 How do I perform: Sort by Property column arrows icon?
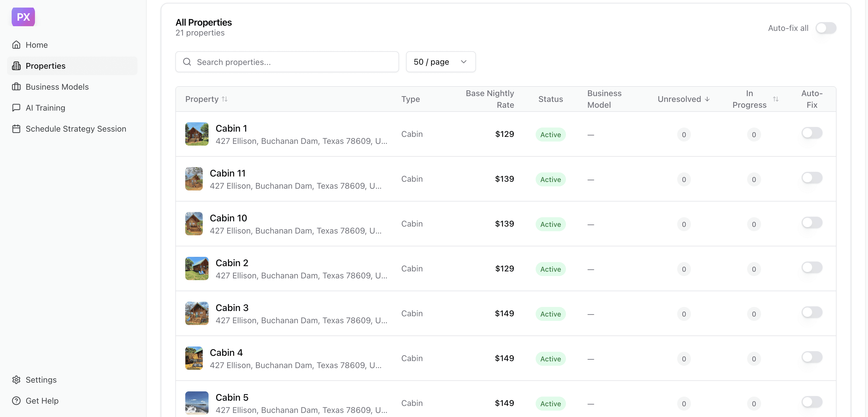[x=225, y=99]
